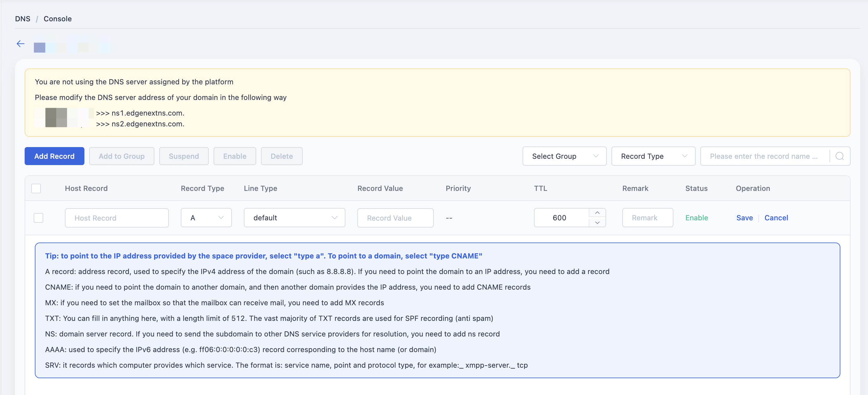
Task: Click the Host Record input field
Action: tap(117, 218)
